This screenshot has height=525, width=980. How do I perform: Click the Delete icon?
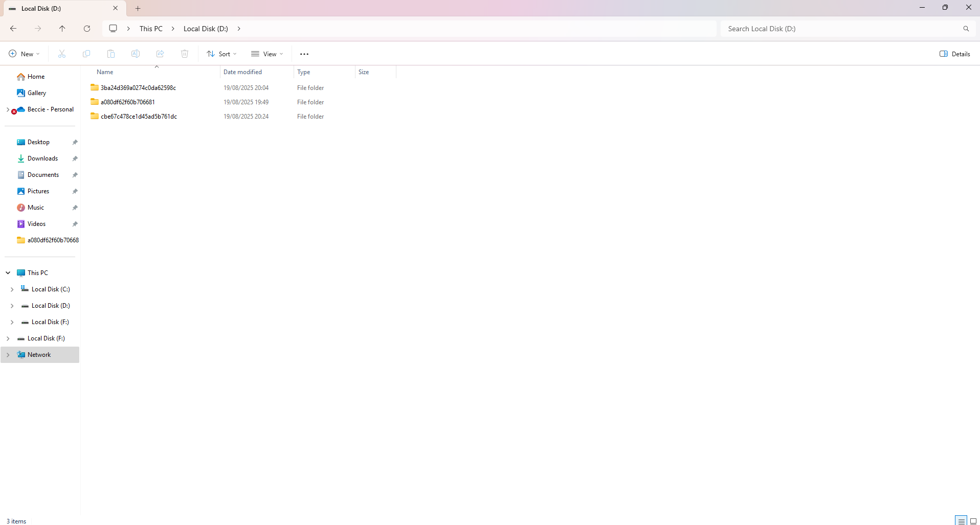[x=184, y=54]
